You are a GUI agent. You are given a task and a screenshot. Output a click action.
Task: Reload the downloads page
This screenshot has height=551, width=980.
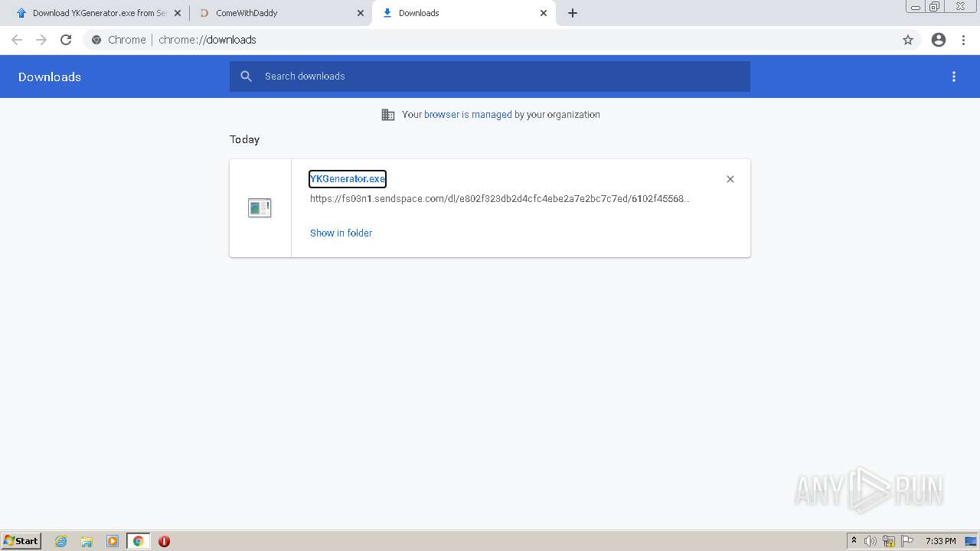[66, 40]
